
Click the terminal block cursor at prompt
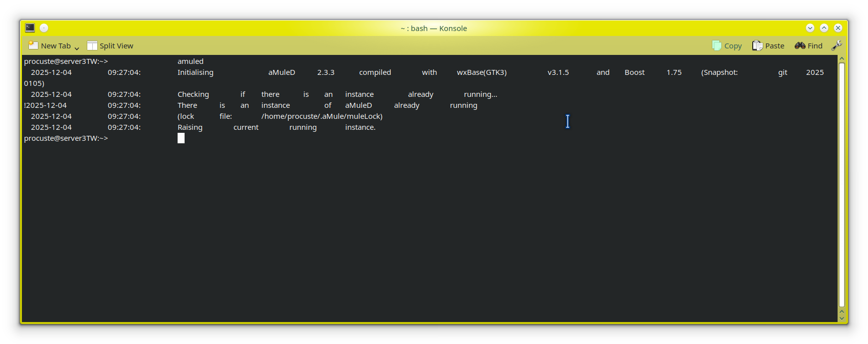pyautogui.click(x=181, y=138)
